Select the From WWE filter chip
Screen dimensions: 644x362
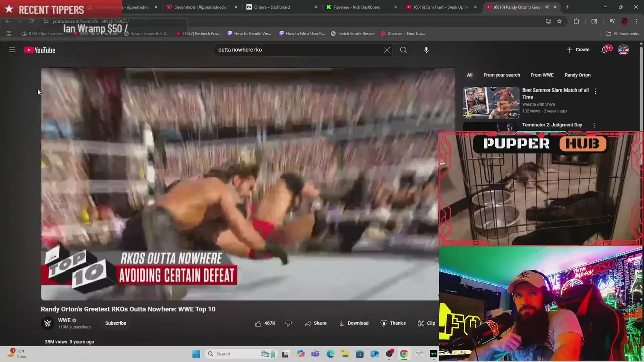542,75
